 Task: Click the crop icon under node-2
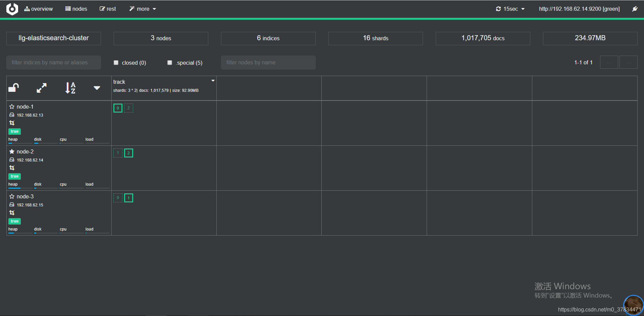(12, 168)
